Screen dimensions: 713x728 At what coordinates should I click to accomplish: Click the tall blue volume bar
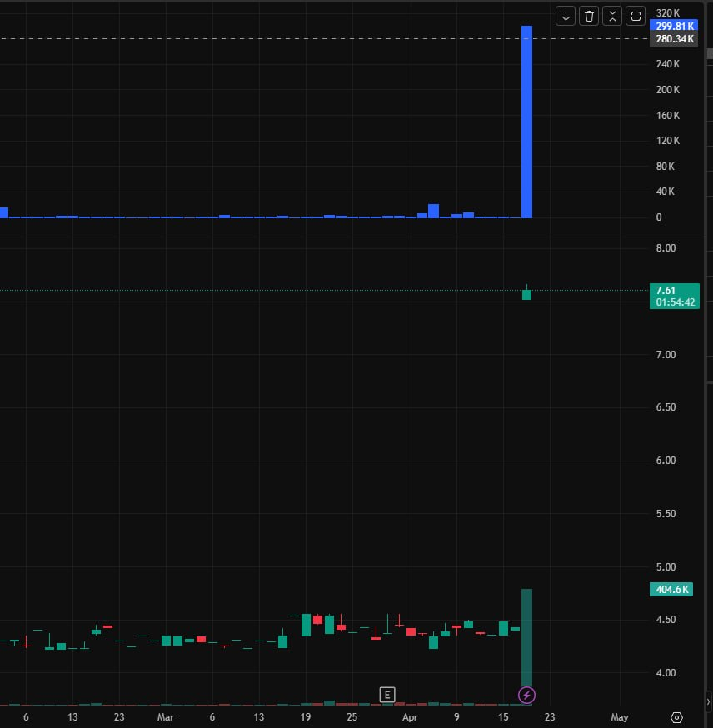tap(526, 122)
